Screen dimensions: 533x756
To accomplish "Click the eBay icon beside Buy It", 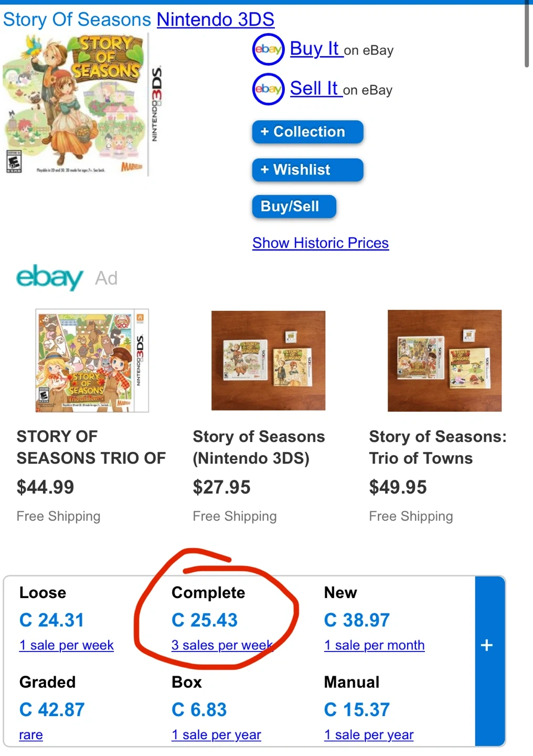I will tap(268, 49).
